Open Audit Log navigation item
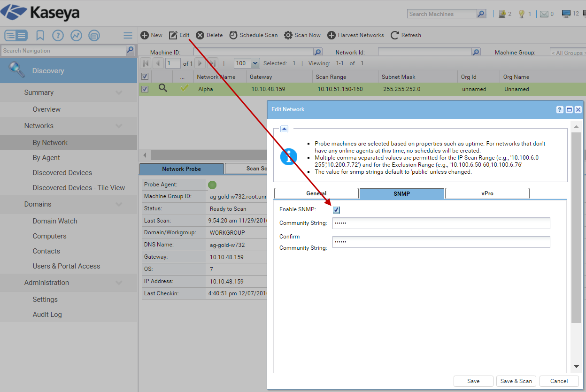Image resolution: width=586 pixels, height=392 pixels. coord(47,315)
